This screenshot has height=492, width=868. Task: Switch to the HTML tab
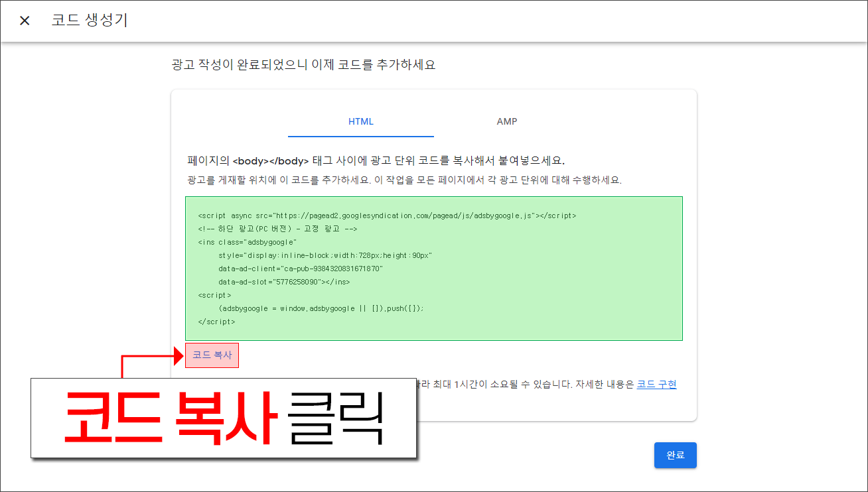(x=361, y=121)
